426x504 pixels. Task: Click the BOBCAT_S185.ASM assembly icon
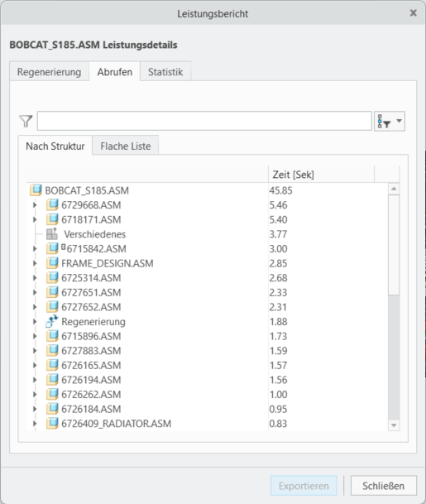(x=36, y=190)
